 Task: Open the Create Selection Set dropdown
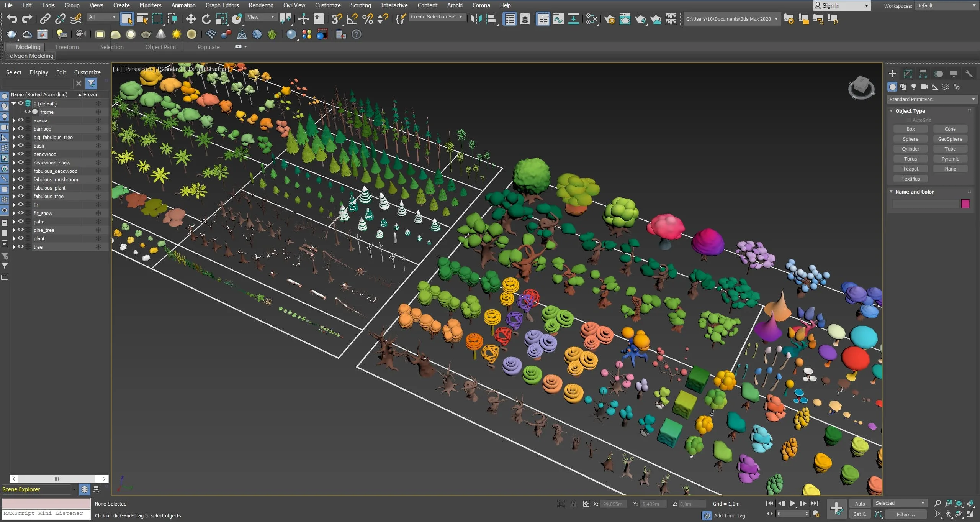click(437, 17)
